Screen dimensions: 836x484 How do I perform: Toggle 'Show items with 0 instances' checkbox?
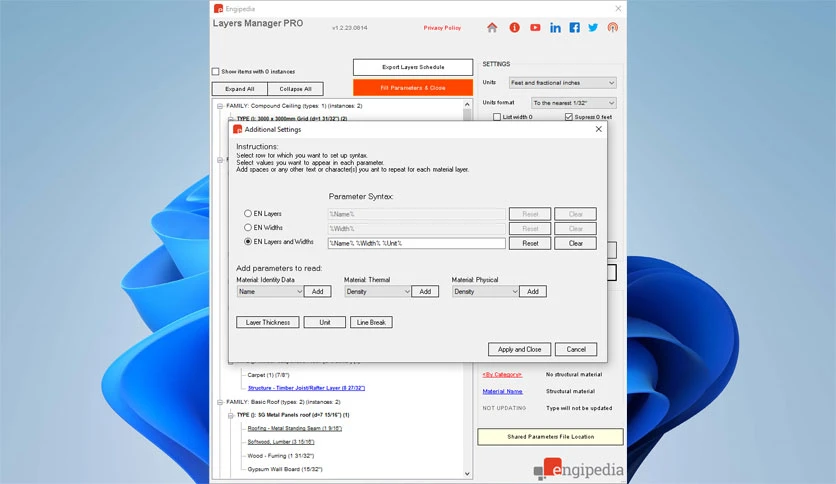click(x=215, y=71)
